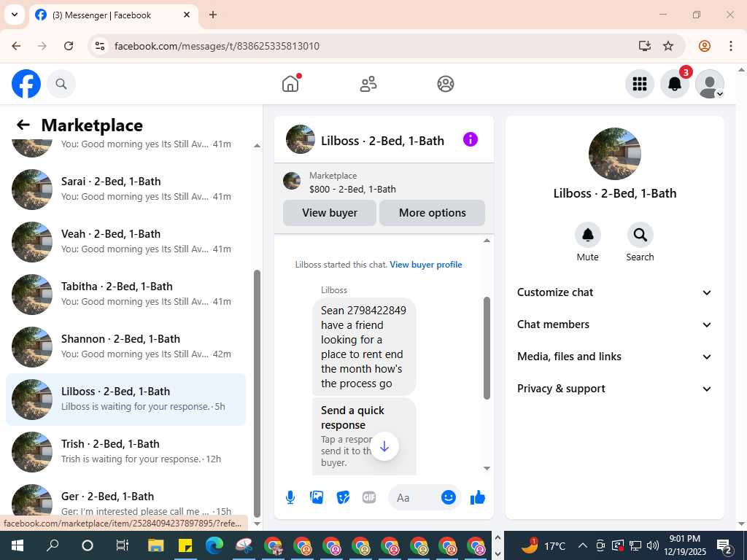The height and width of the screenshot is (560, 747).
Task: Mute the chat with the bell icon
Action: pos(587,235)
